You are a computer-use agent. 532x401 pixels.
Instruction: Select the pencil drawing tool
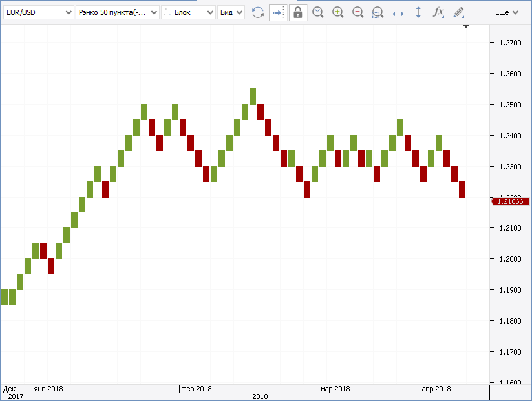[458, 12]
